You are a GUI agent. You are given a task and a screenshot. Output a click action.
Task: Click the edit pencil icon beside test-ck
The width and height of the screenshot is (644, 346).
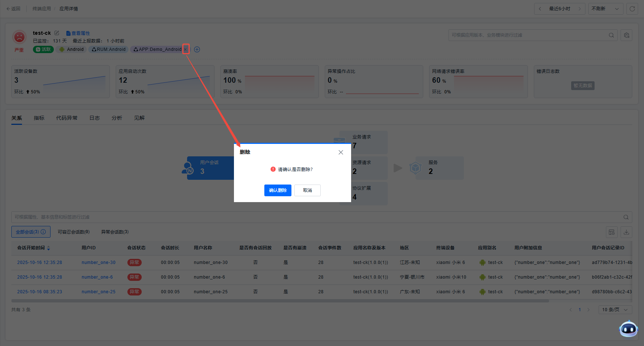pos(57,33)
